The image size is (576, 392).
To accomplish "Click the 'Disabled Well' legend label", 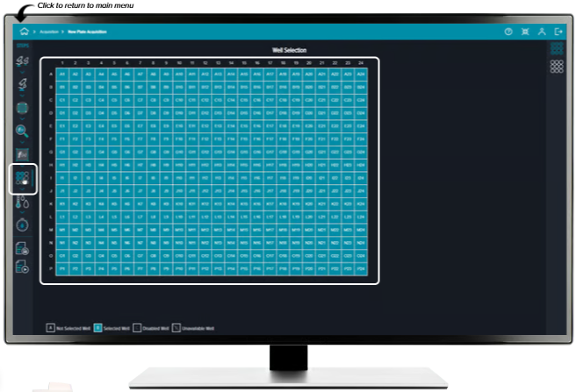I will click(x=155, y=328).
